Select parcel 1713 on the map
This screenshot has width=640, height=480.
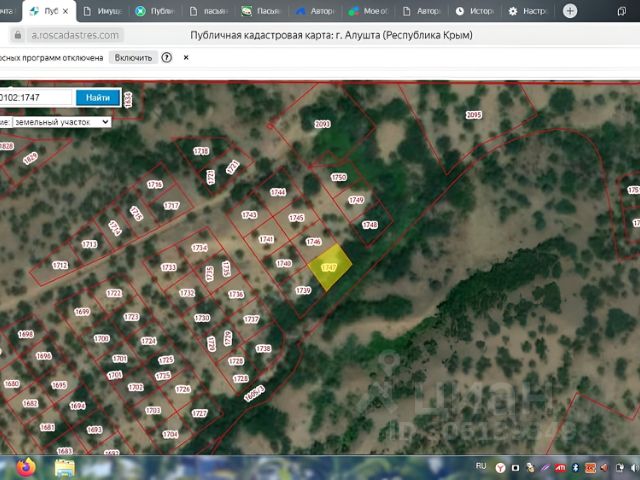[89, 244]
